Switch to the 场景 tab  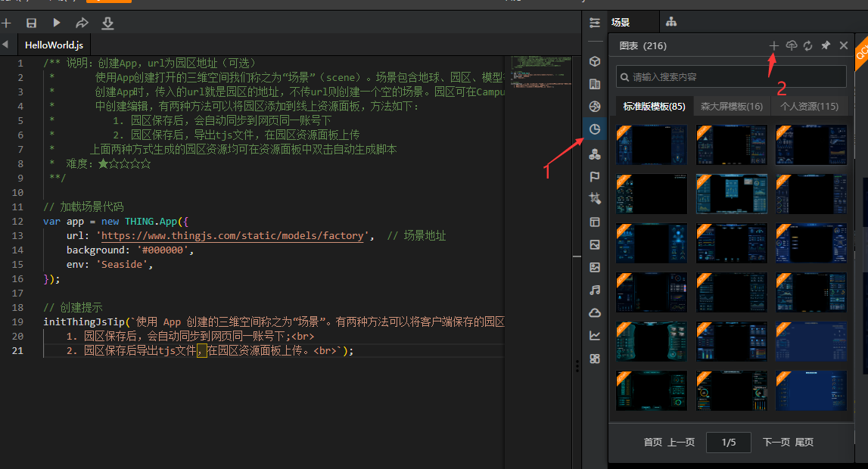point(621,22)
